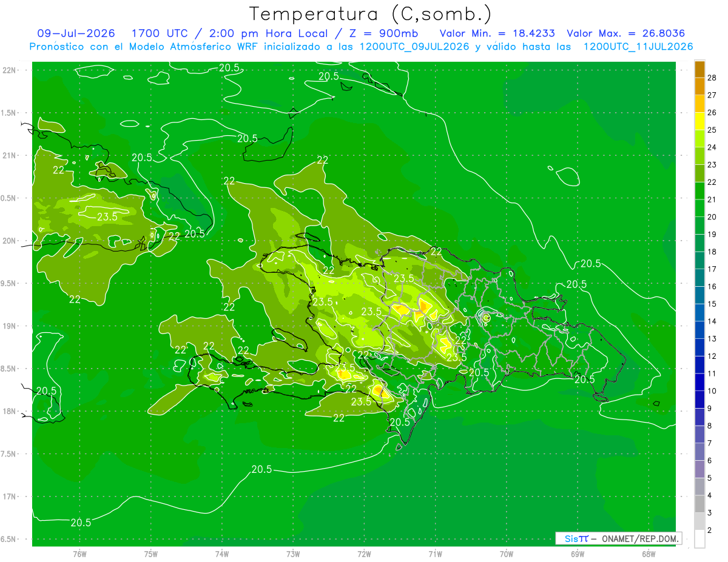
Task: Click the "18N" latitude axis label
Action: pos(9,411)
